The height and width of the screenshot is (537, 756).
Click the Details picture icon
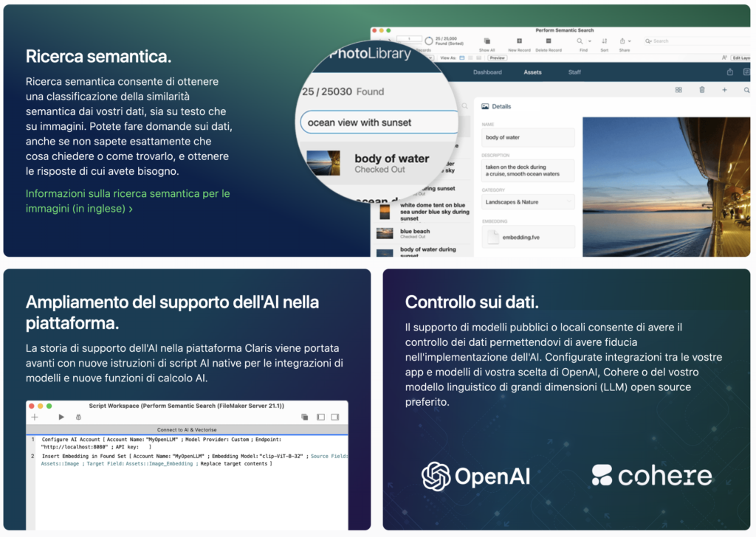tap(485, 106)
